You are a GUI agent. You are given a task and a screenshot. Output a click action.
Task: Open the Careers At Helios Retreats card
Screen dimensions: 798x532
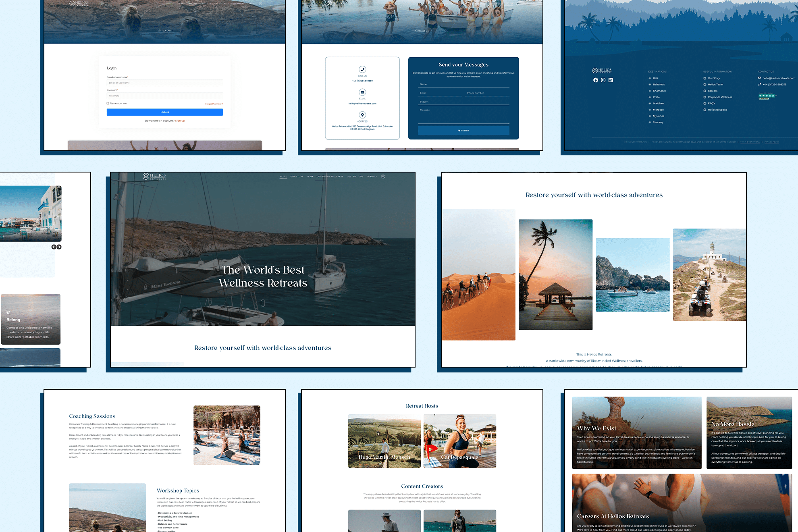[682, 503]
